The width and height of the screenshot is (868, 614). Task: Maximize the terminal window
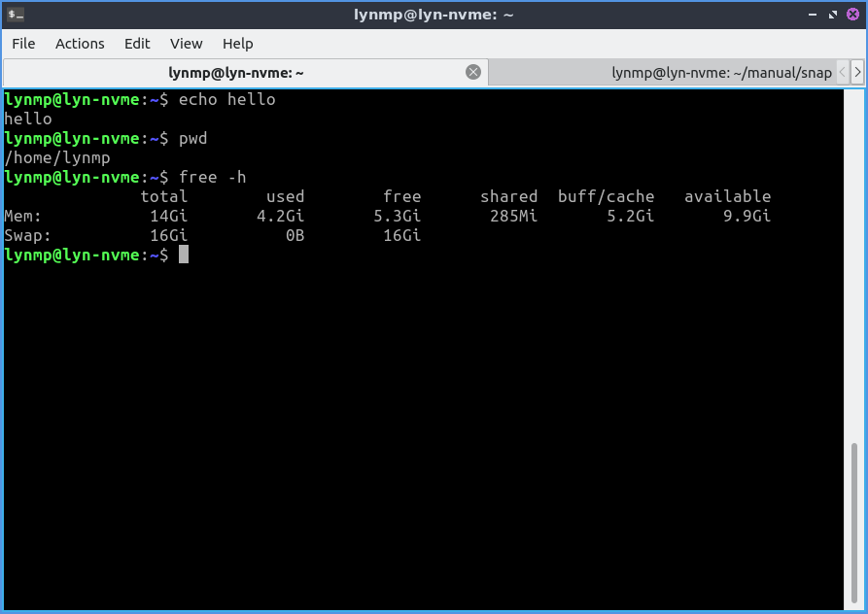click(833, 15)
